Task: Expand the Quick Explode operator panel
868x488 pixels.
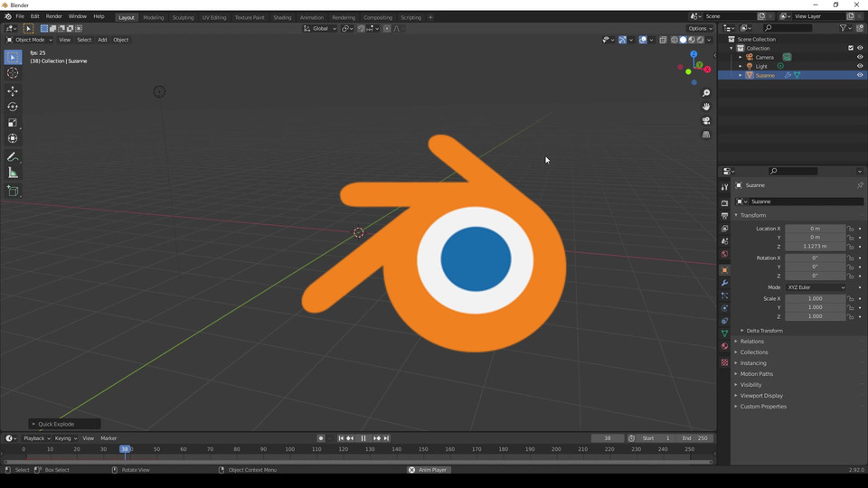Action: [x=64, y=424]
